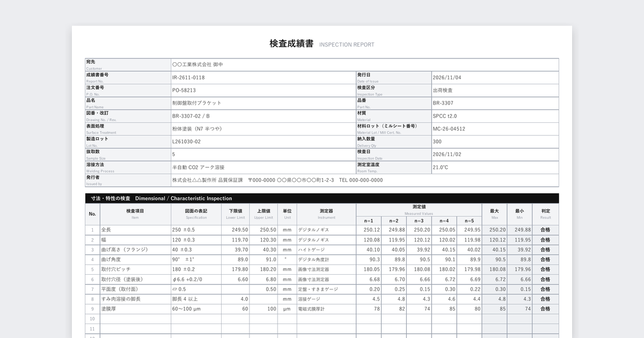Screen dimensions: 644x338
Task: Select P.O. number PO-58213
Action: click(184, 90)
